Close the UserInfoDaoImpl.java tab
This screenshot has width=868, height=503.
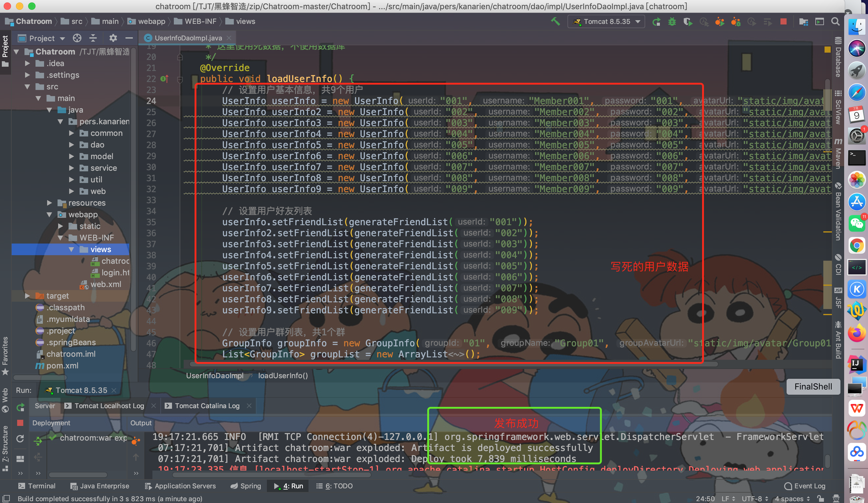click(229, 38)
